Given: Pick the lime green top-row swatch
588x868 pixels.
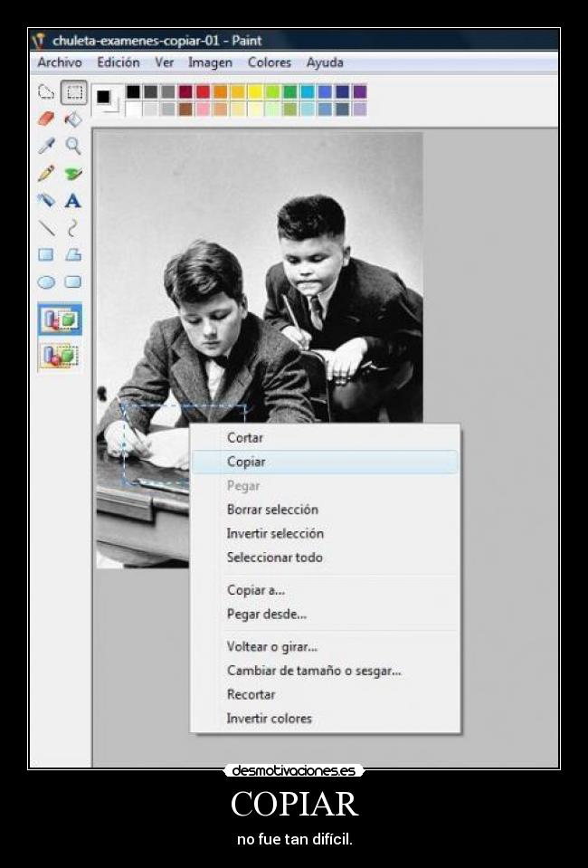Looking at the screenshot, I should tap(272, 91).
